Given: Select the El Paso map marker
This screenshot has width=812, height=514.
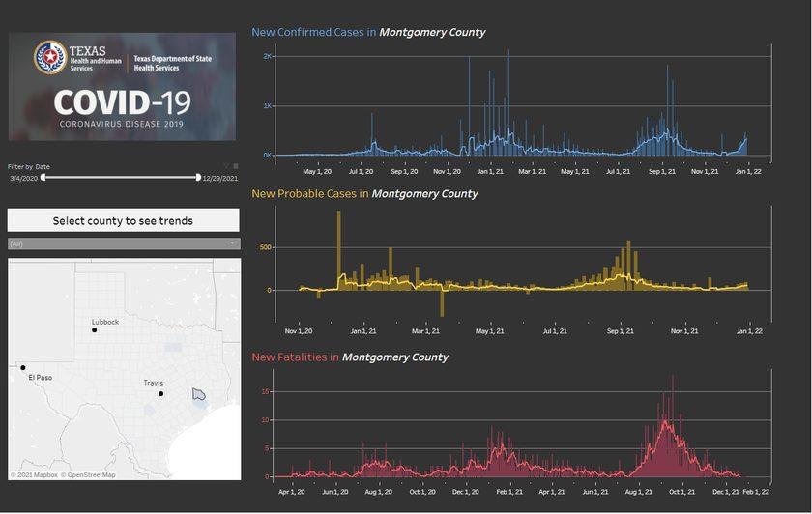Looking at the screenshot, I should point(22,368).
